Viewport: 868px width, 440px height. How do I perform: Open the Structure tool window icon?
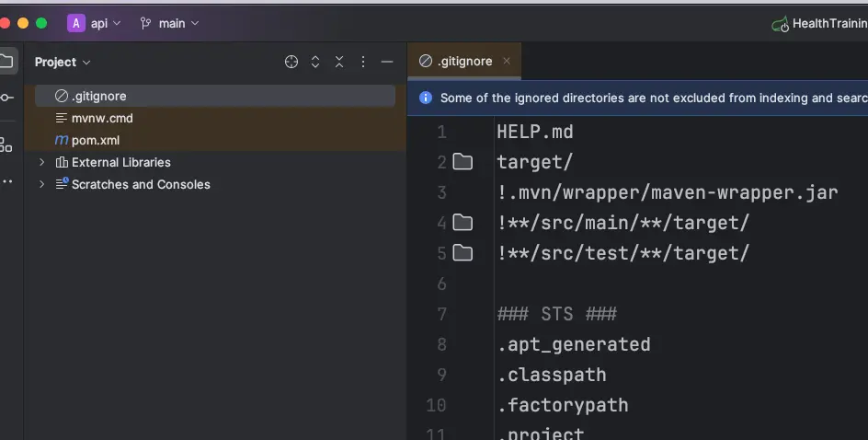tap(6, 144)
